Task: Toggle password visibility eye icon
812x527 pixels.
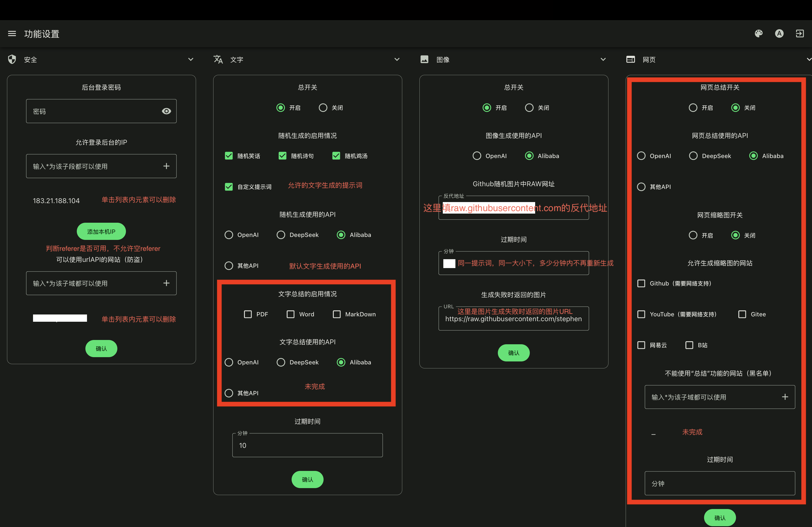Action: coord(166,111)
